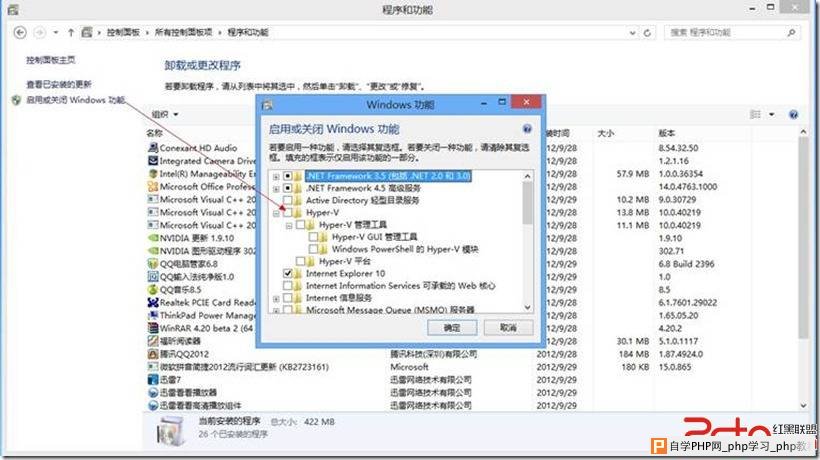Viewport: 820px width, 460px height.
Task: Open the address bar history dropdown
Action: (632, 32)
